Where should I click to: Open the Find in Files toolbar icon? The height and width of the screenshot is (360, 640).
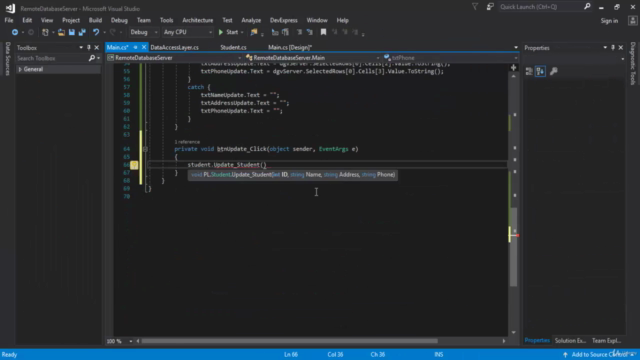click(254, 32)
